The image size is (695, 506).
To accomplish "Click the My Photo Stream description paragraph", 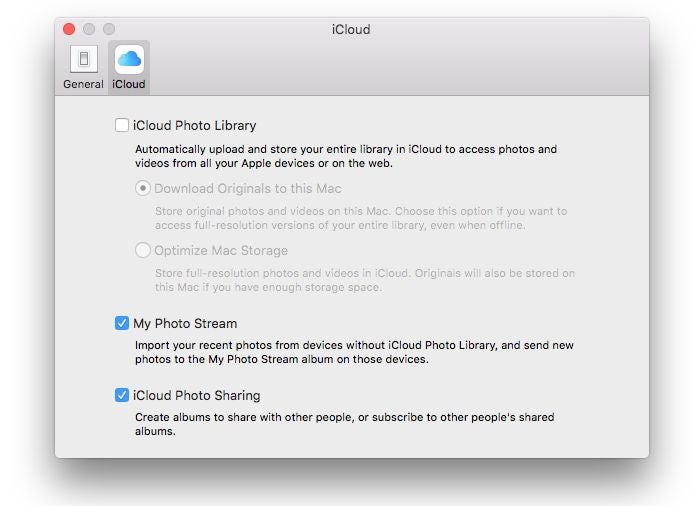I will tap(355, 352).
